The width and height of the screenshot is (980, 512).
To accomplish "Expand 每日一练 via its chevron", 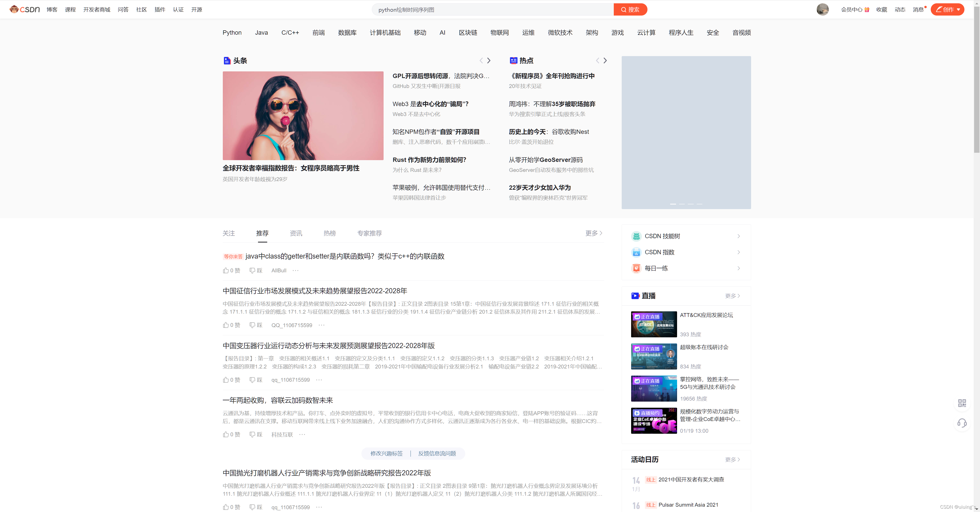I will click(x=738, y=268).
